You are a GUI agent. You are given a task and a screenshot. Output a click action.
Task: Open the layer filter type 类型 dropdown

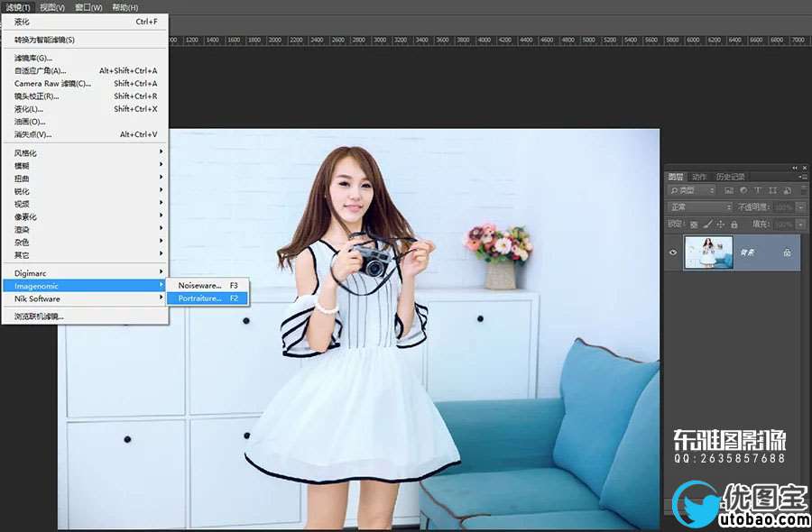(x=691, y=190)
